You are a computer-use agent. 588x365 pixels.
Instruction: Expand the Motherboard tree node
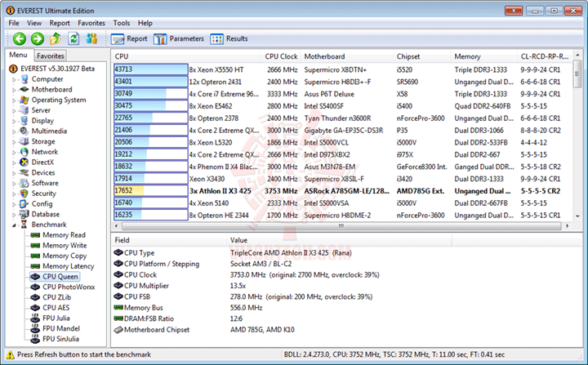tap(14, 90)
